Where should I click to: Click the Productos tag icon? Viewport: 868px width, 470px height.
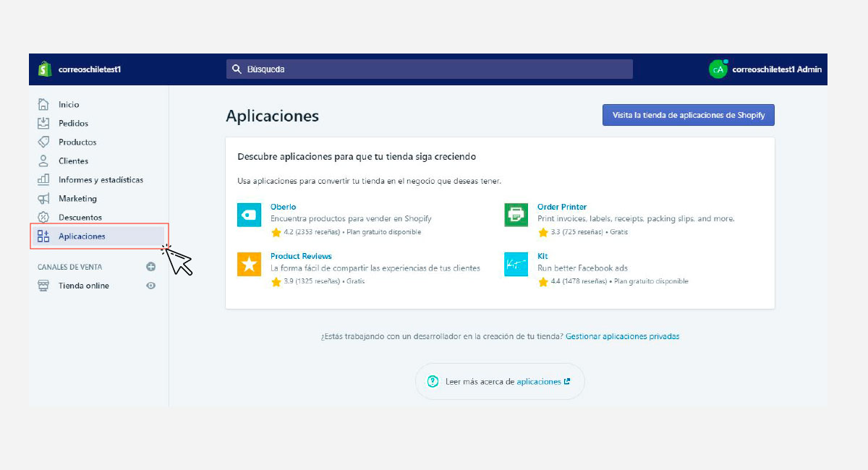pos(43,142)
